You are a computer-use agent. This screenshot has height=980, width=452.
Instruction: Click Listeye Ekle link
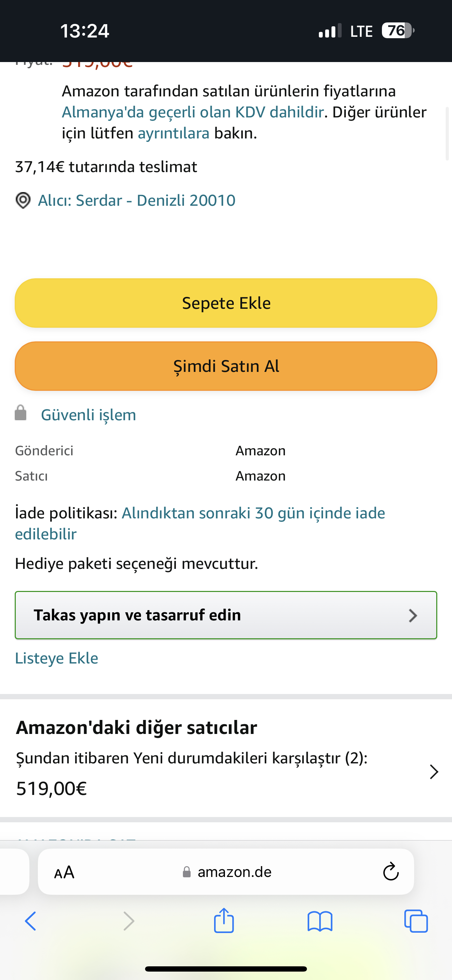57,658
